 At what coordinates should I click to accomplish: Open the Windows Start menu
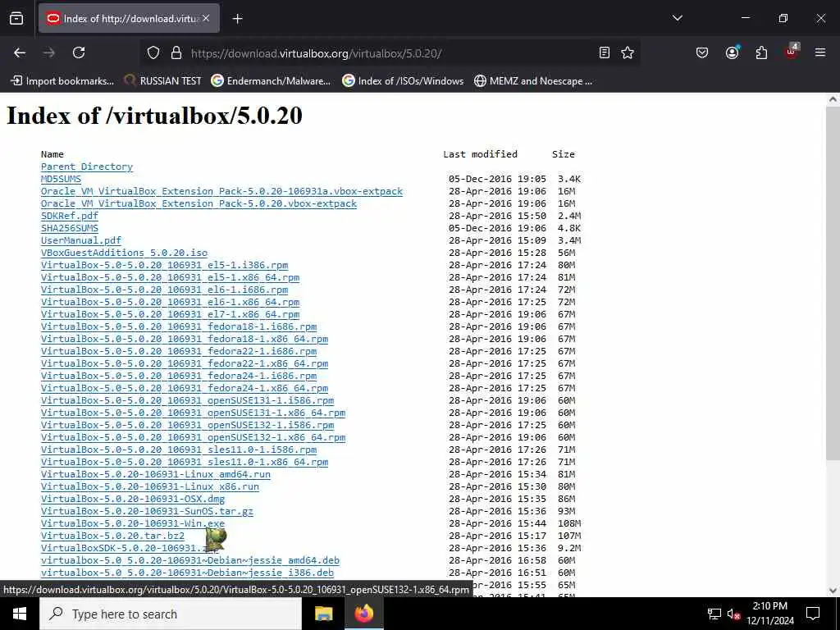20,614
